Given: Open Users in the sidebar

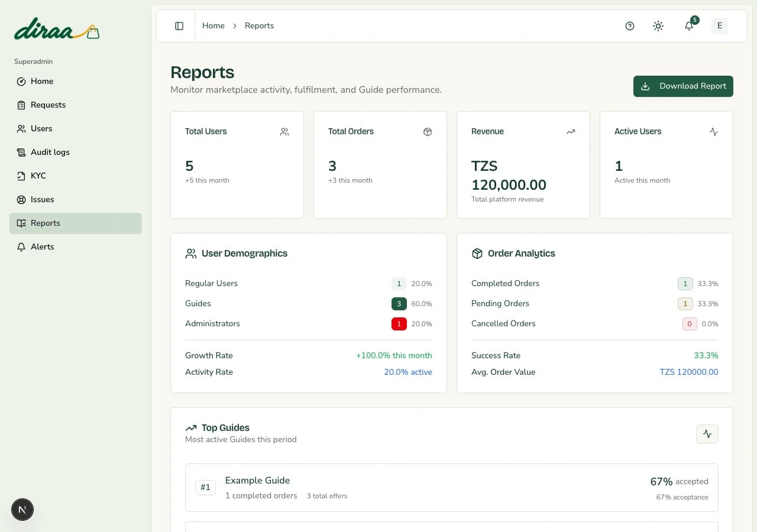Looking at the screenshot, I should [76, 129].
